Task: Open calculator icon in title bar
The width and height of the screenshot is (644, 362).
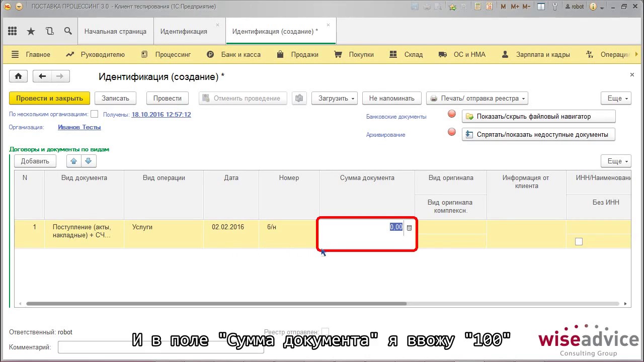Action: coord(477,7)
